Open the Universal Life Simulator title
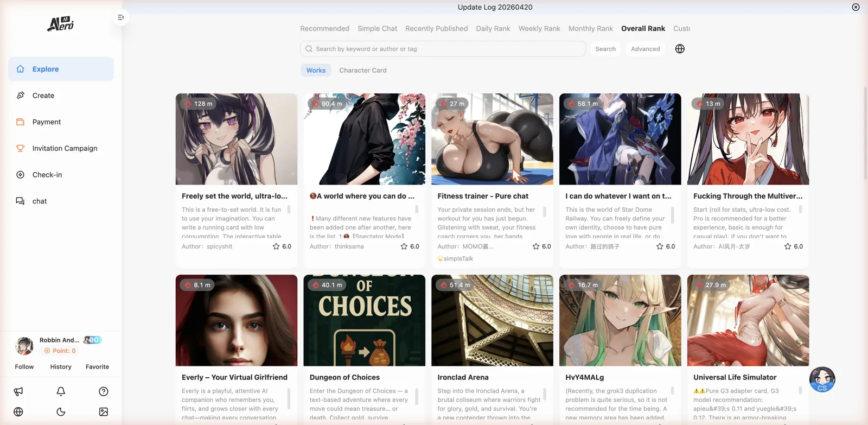The height and width of the screenshot is (425, 868). click(735, 377)
